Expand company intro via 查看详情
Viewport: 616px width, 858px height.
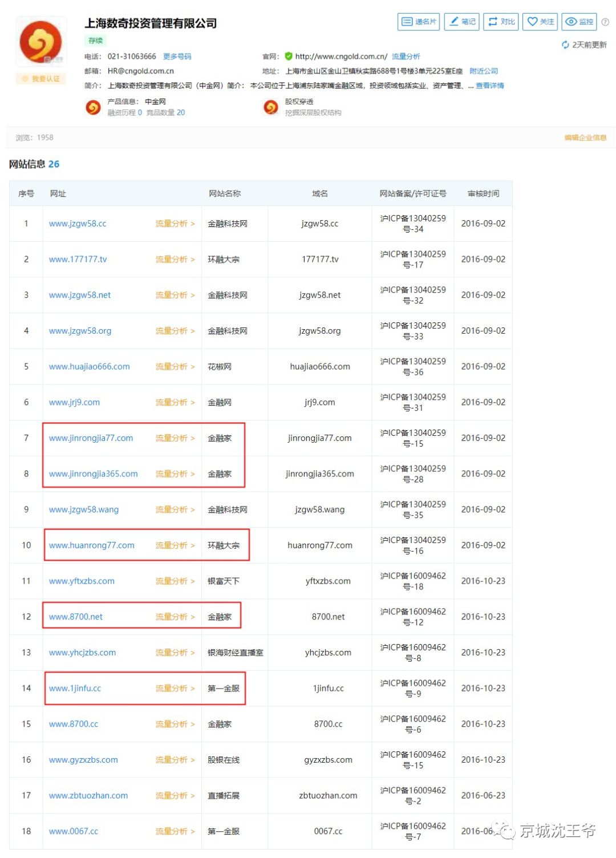click(x=490, y=86)
